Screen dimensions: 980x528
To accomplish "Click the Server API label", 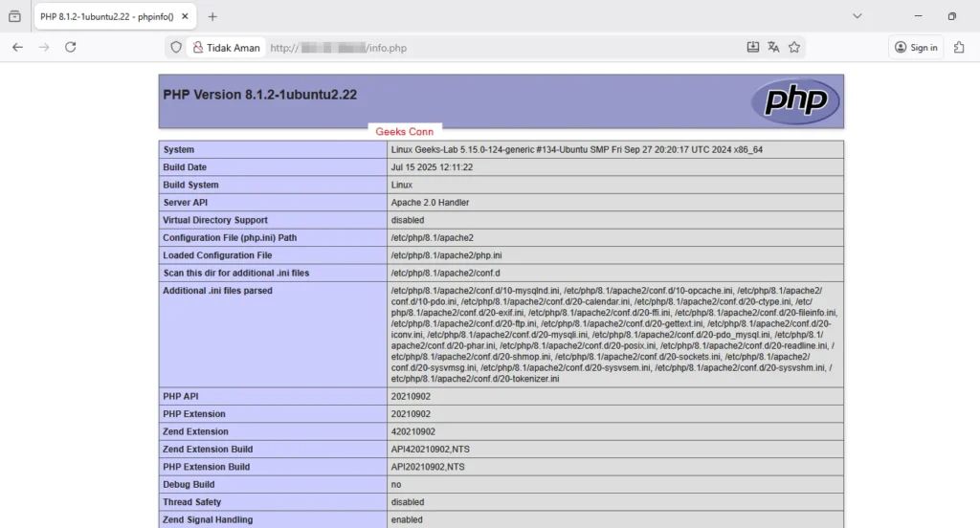I will click(185, 203).
